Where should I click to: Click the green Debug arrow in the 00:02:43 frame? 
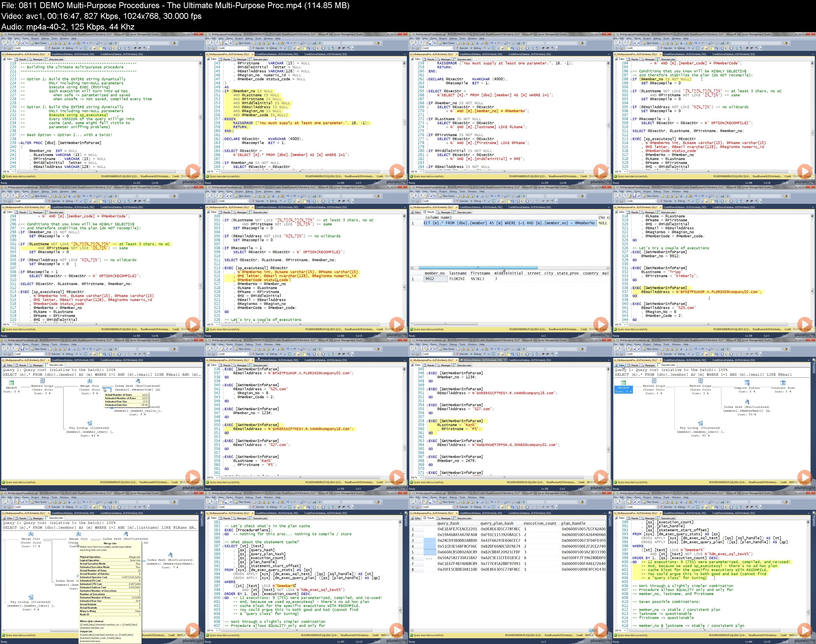point(471,48)
